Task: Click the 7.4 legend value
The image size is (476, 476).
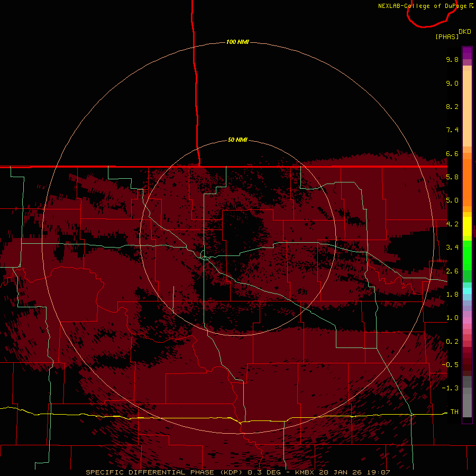Action: point(452,130)
